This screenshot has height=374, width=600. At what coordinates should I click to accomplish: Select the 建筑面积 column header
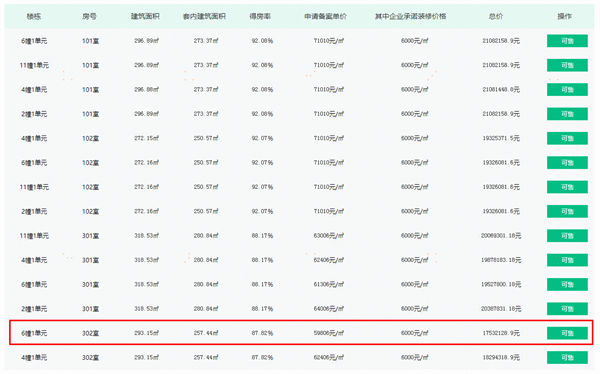[145, 16]
